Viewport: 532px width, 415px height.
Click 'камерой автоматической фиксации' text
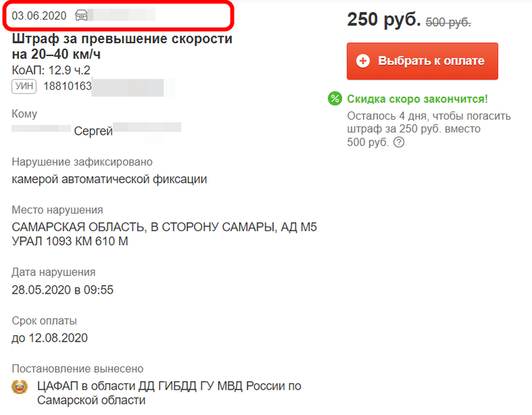pyautogui.click(x=109, y=179)
